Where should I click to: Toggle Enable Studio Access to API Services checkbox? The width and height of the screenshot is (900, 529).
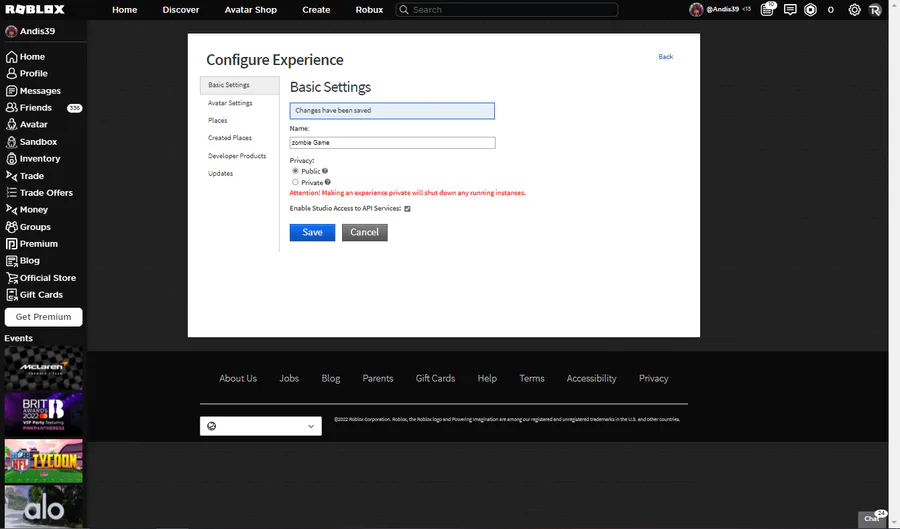407,209
